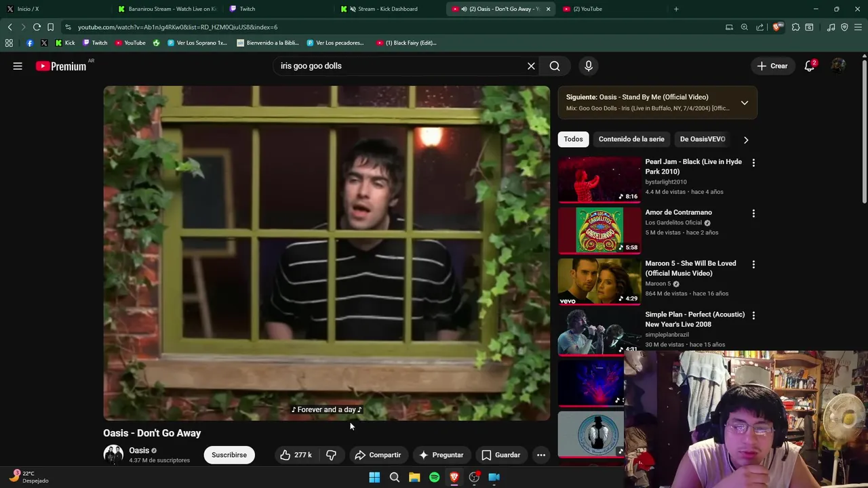Switch to the Bananirou Stream Kick tab

(x=167, y=9)
